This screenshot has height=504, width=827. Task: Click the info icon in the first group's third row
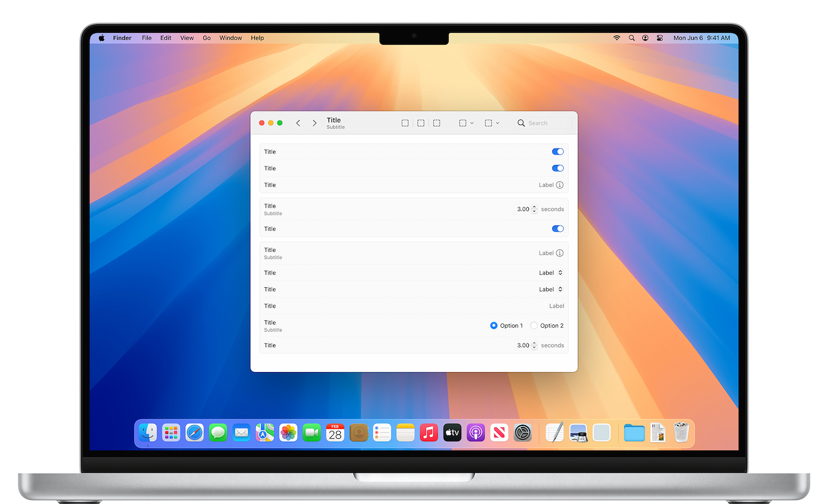pyautogui.click(x=560, y=185)
